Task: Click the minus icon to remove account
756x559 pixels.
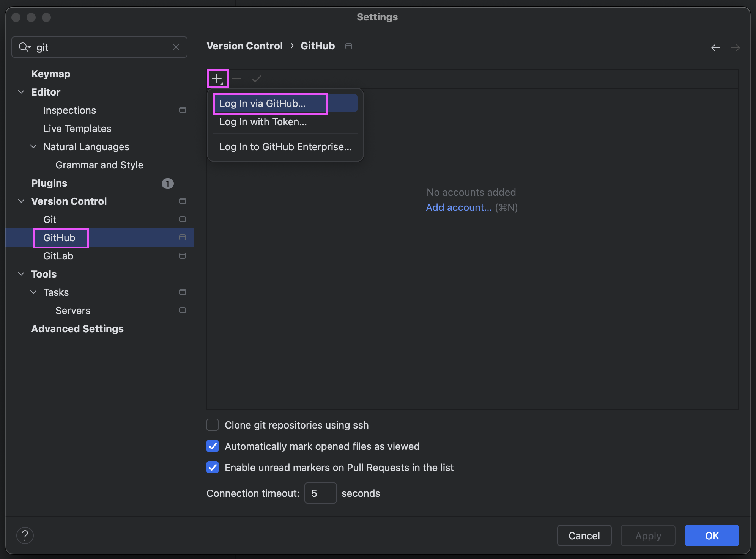Action: [236, 79]
